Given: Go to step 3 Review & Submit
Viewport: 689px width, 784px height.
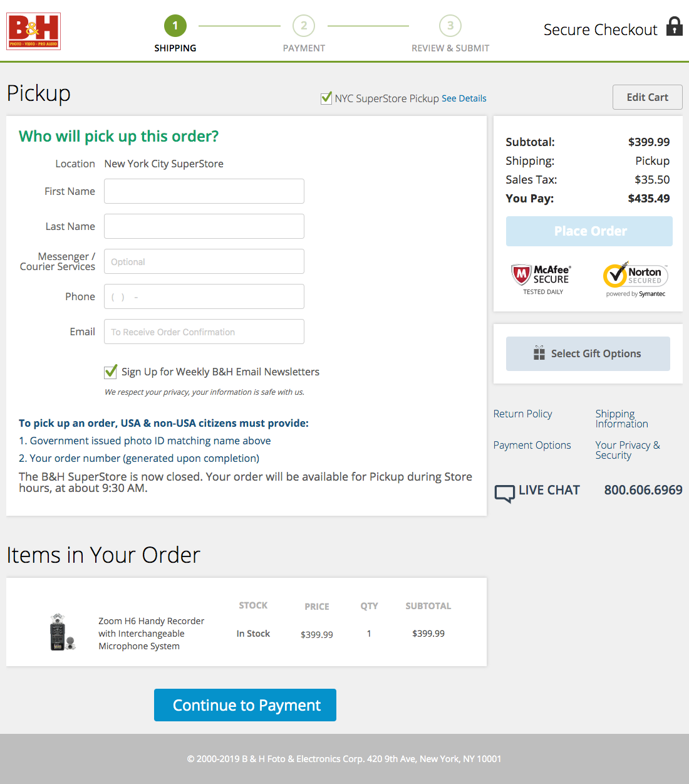Looking at the screenshot, I should [450, 26].
